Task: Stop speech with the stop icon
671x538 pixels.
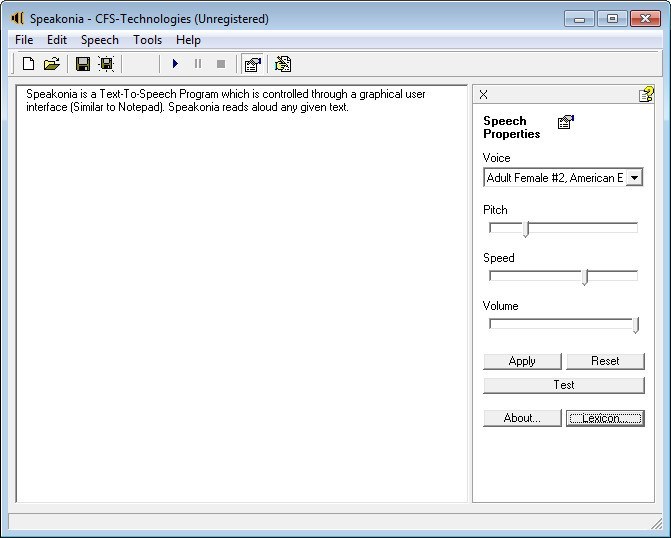Action: (x=221, y=64)
